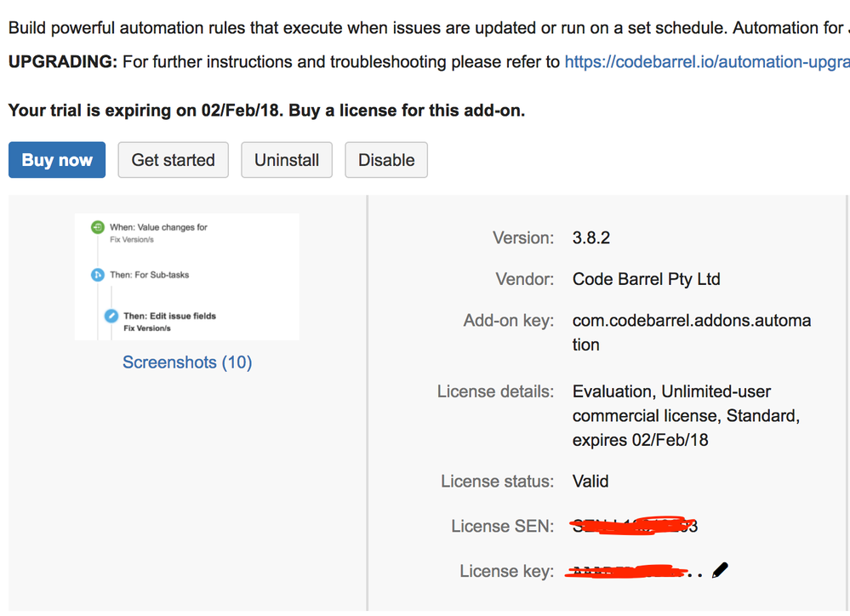View the automation rule screenshot thumbnail
Viewport: 850px width, 616px height.
[x=187, y=277]
